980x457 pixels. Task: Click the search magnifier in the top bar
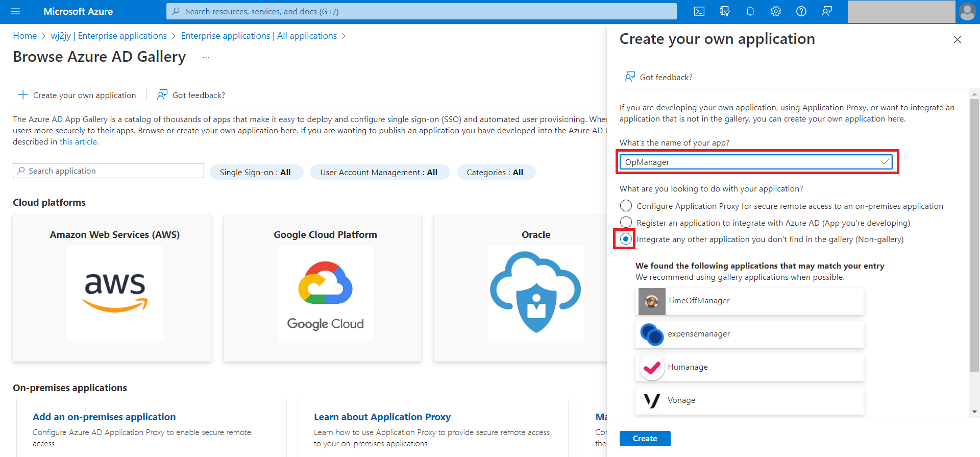point(176,11)
